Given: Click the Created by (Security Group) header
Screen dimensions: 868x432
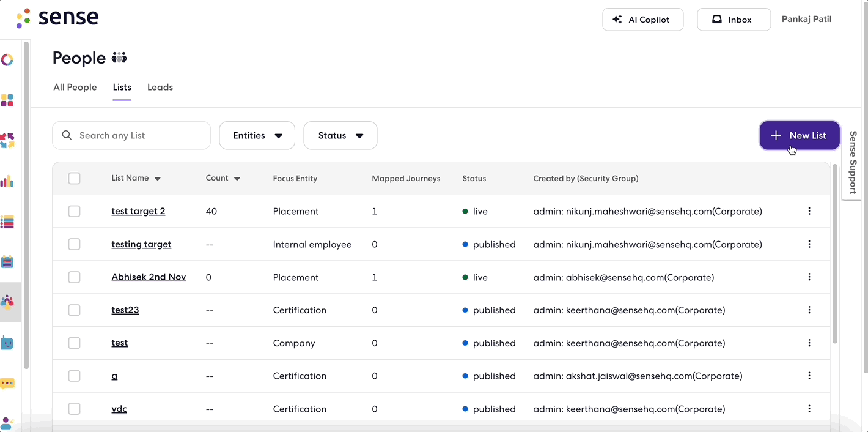Looking at the screenshot, I should tap(586, 179).
